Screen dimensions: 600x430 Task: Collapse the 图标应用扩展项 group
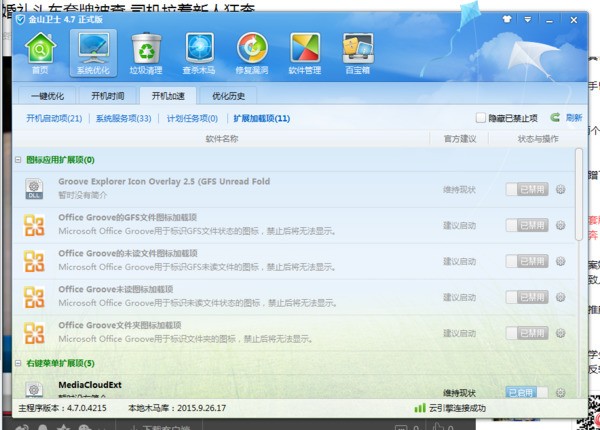click(x=18, y=160)
